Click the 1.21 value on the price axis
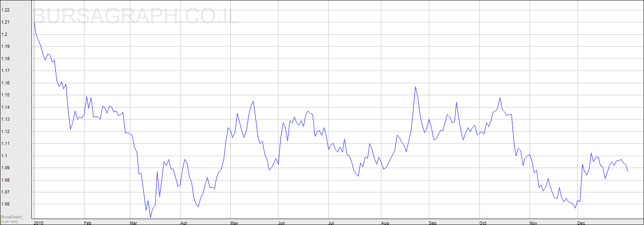 coord(5,22)
